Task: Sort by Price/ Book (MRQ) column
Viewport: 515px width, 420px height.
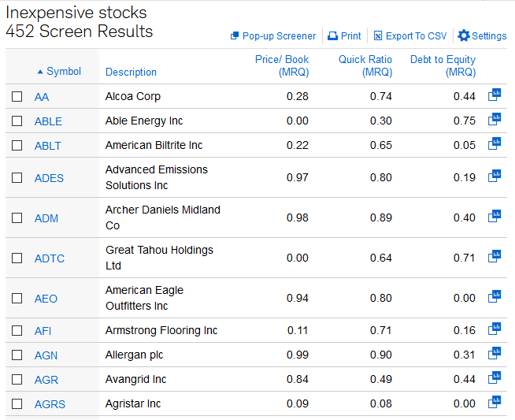Action: [282, 65]
